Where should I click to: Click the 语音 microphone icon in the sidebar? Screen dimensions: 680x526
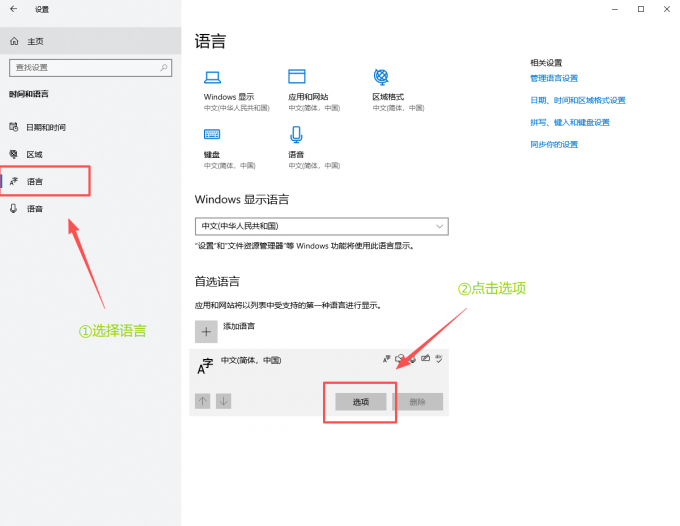[x=13, y=209]
